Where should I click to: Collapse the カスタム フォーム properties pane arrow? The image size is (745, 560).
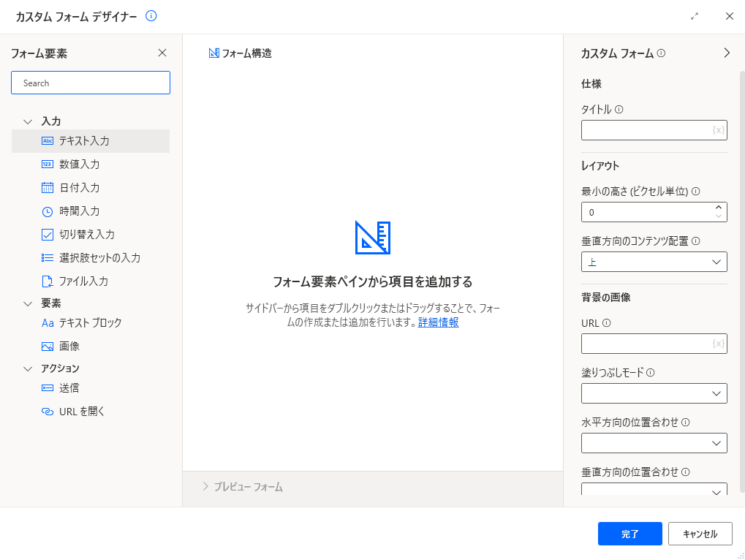coord(727,53)
